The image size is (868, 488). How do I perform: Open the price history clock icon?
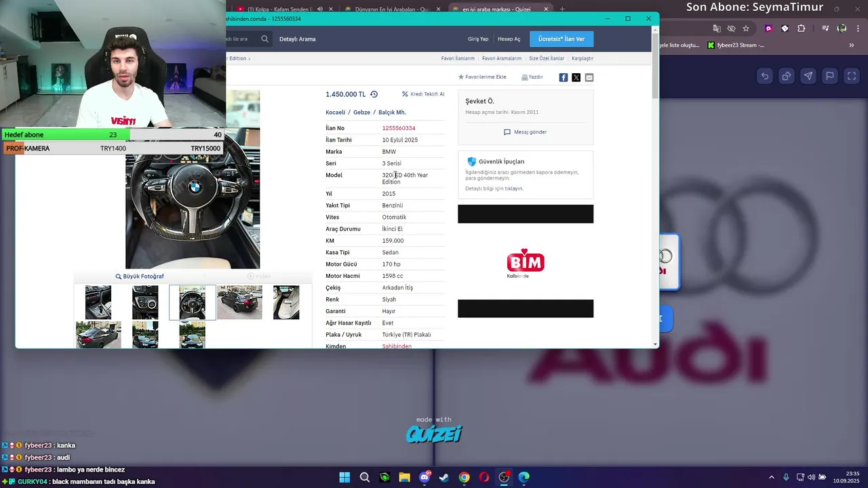point(374,94)
